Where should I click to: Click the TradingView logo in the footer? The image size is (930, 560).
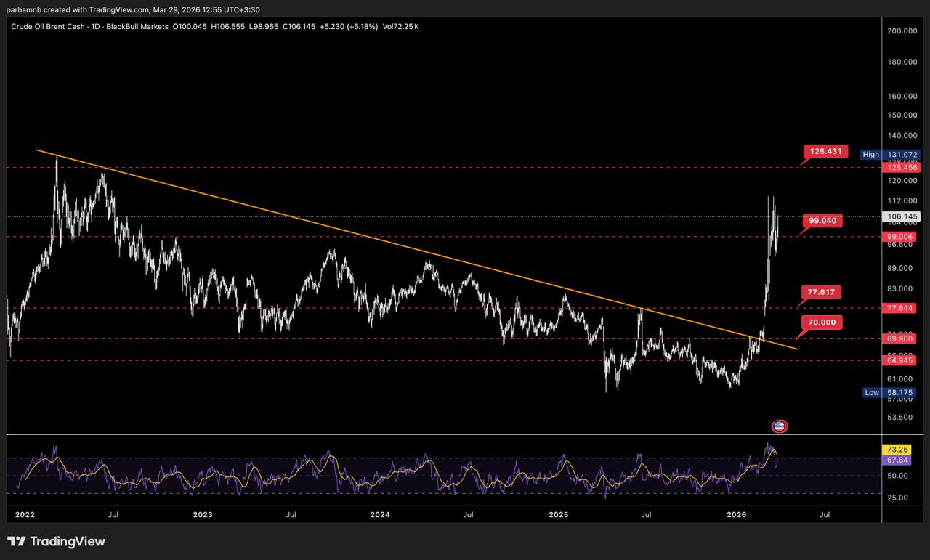coord(56,541)
